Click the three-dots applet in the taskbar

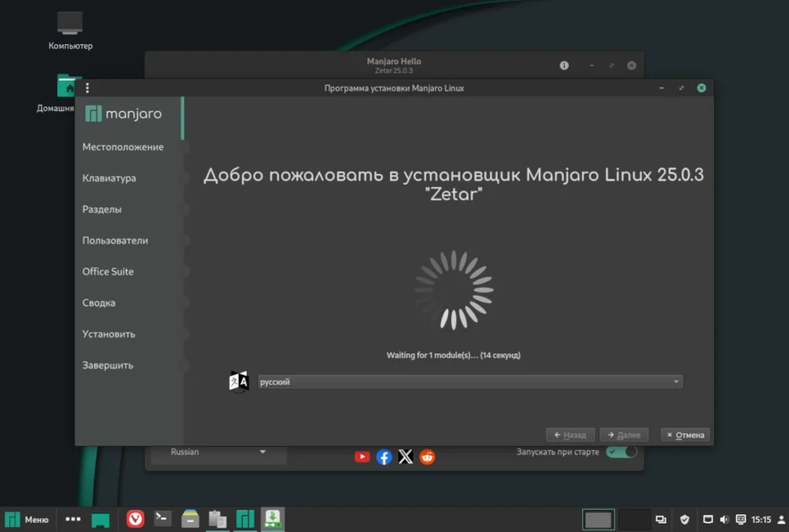click(x=73, y=519)
